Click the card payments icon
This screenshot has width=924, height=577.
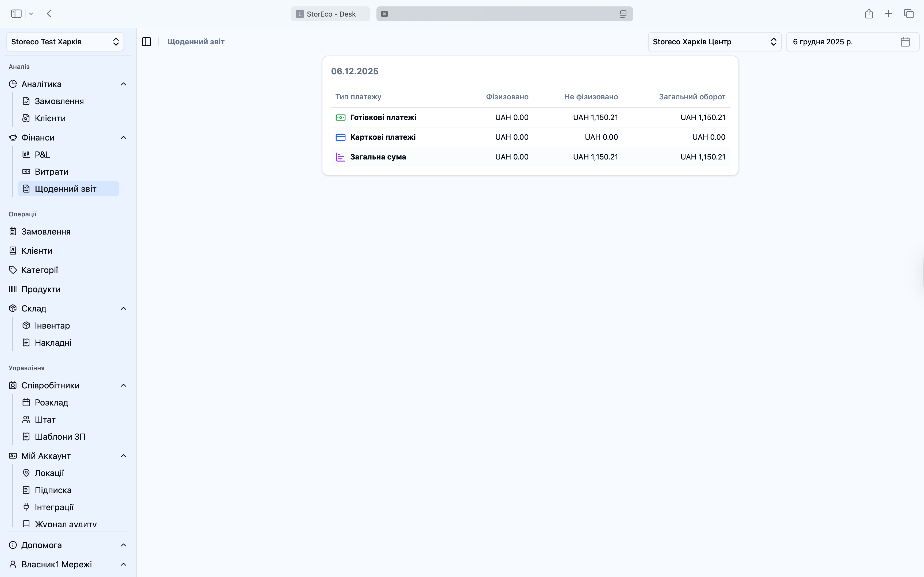pyautogui.click(x=340, y=137)
